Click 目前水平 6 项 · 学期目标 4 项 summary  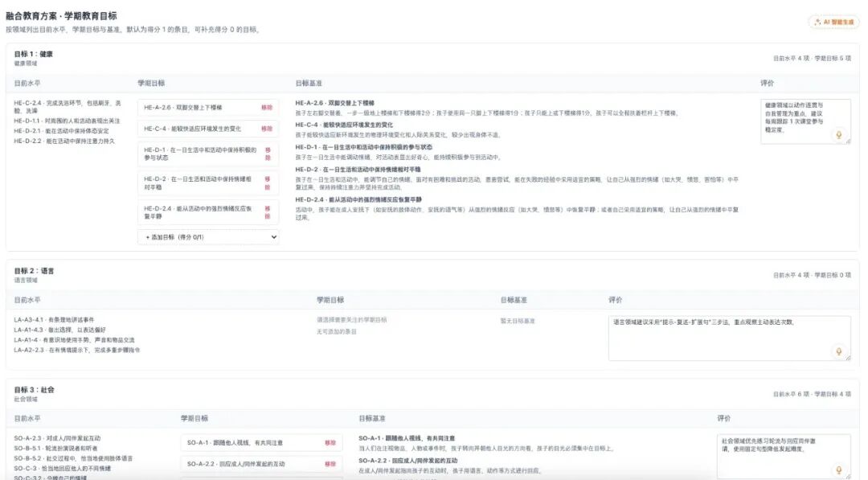812,394
